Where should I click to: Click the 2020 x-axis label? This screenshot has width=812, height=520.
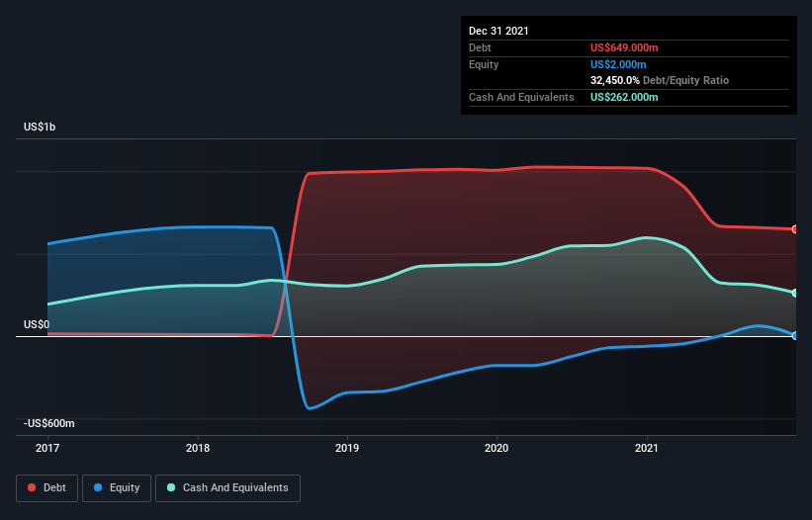point(496,448)
